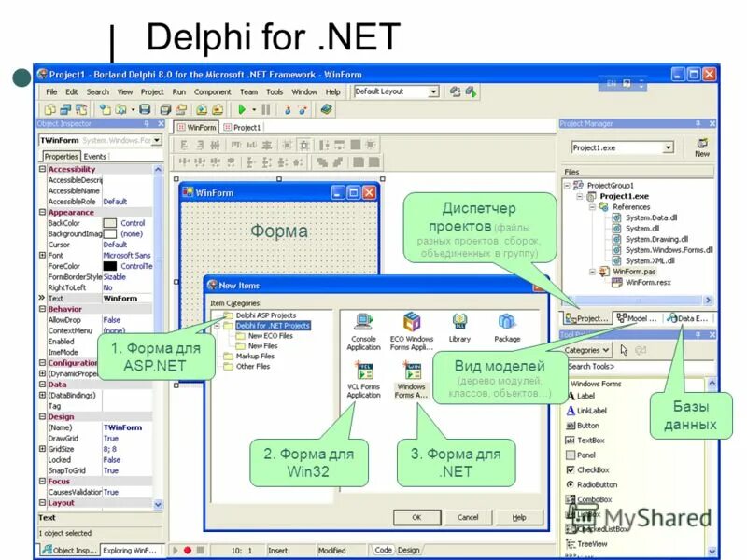Click the red record macro button
747x560 pixels.
(188, 551)
